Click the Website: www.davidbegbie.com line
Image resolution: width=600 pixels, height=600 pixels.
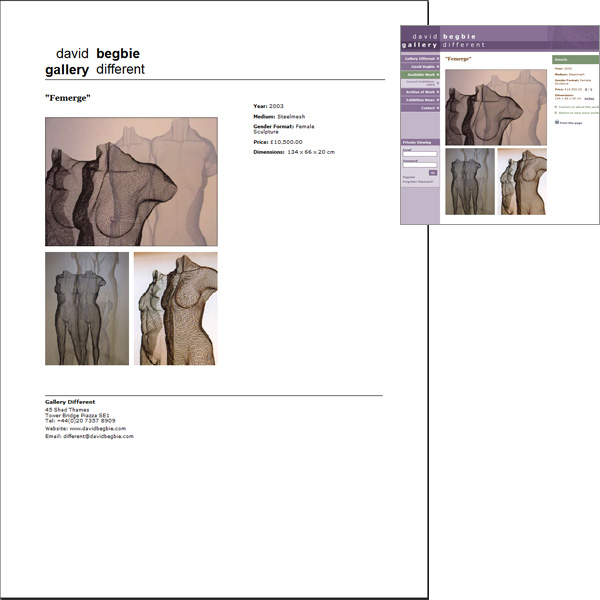tap(85, 429)
